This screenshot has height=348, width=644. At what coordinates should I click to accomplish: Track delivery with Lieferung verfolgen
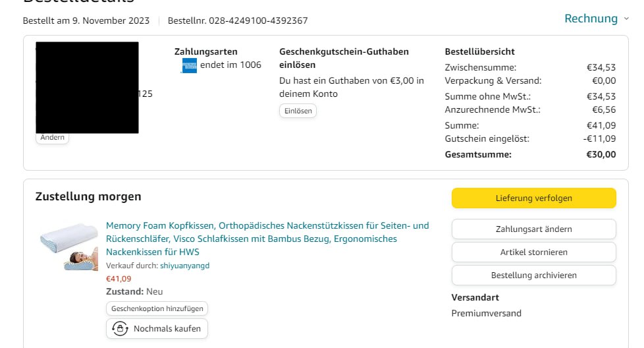pyautogui.click(x=533, y=198)
